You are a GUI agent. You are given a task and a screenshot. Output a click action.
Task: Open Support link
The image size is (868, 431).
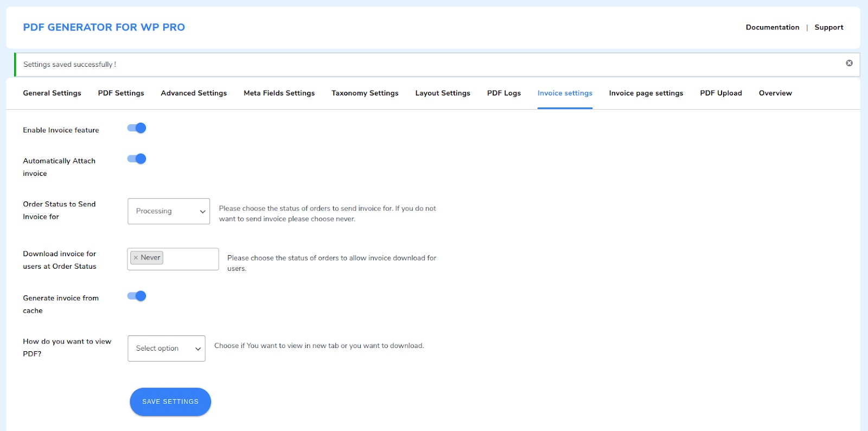click(829, 27)
